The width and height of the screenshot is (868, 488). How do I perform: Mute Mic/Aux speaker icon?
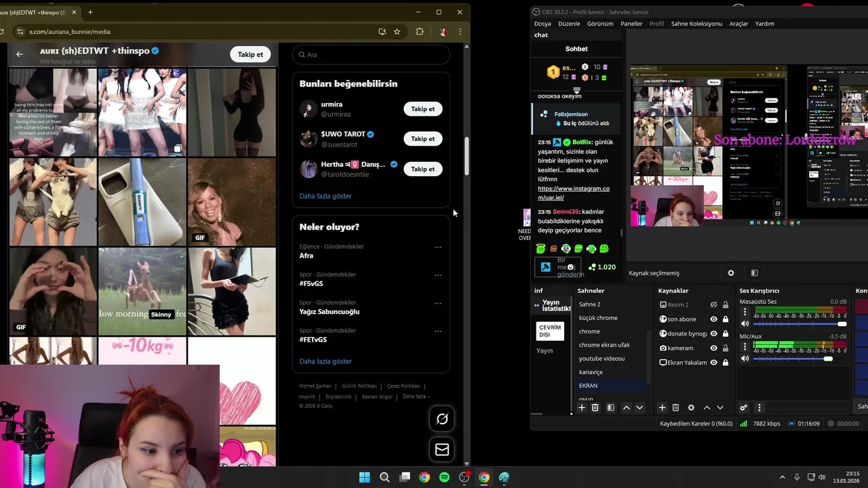tap(745, 359)
